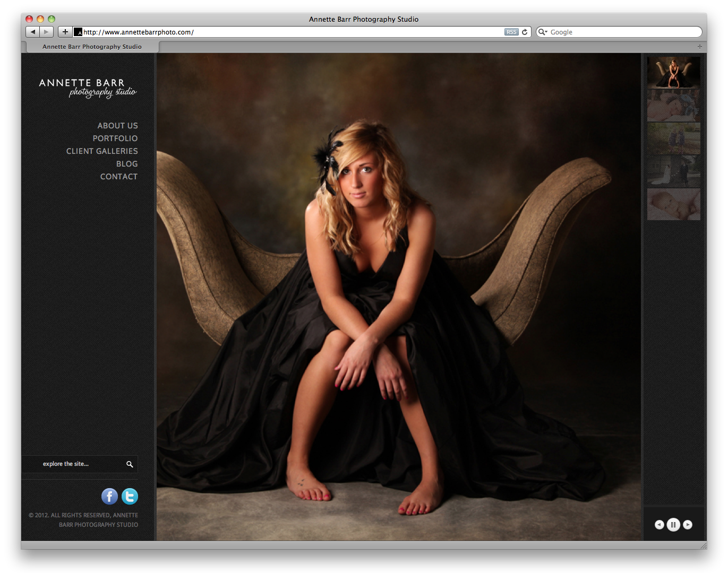This screenshot has width=728, height=573.
Task: Open the Google search magnifier dropdown
Action: pos(543,32)
